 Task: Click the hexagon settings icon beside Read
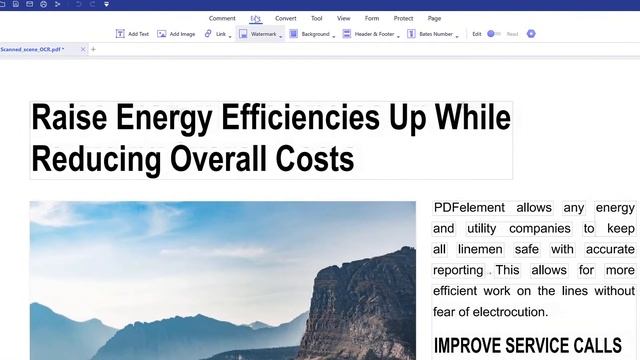point(531,34)
